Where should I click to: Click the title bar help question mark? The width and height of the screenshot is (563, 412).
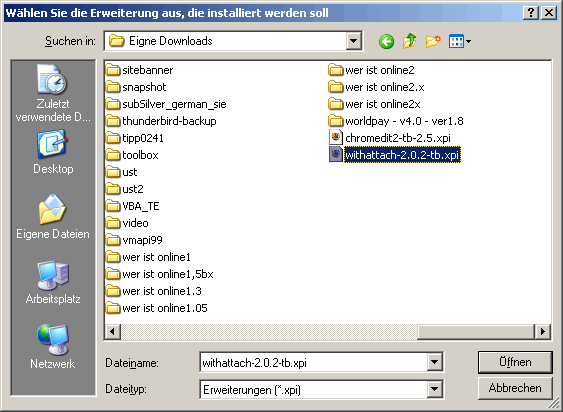(x=531, y=13)
